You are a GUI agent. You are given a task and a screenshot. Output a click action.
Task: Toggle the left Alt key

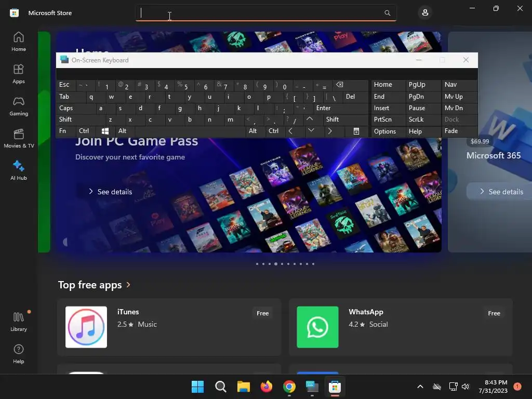125,131
